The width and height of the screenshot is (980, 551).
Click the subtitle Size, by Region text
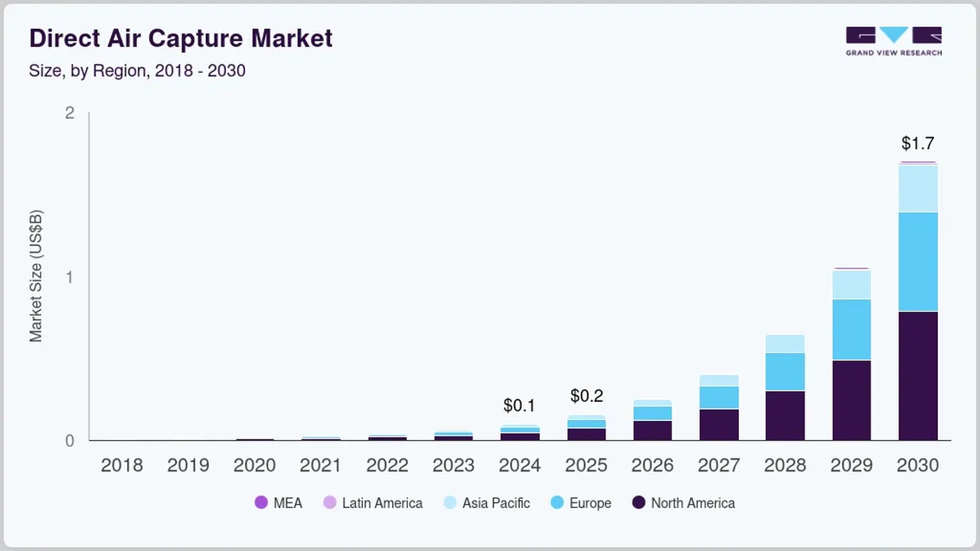(137, 70)
